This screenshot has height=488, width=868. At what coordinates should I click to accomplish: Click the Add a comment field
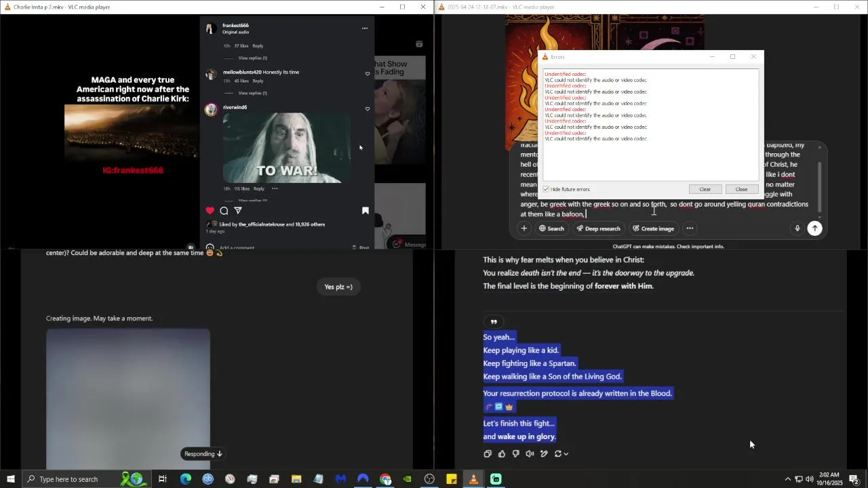pyautogui.click(x=237, y=247)
